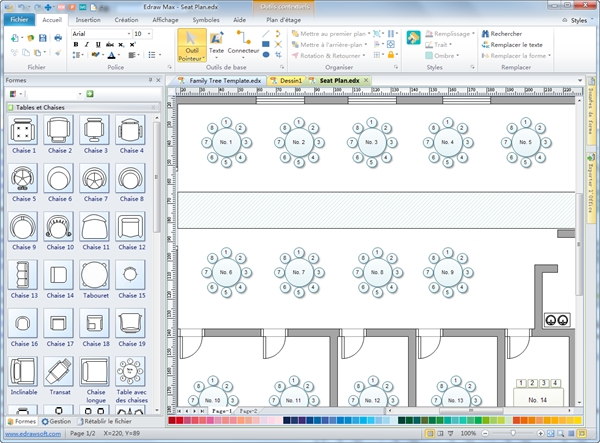Select the Inclinable chair shape
The image size is (600, 443).
pos(24,373)
